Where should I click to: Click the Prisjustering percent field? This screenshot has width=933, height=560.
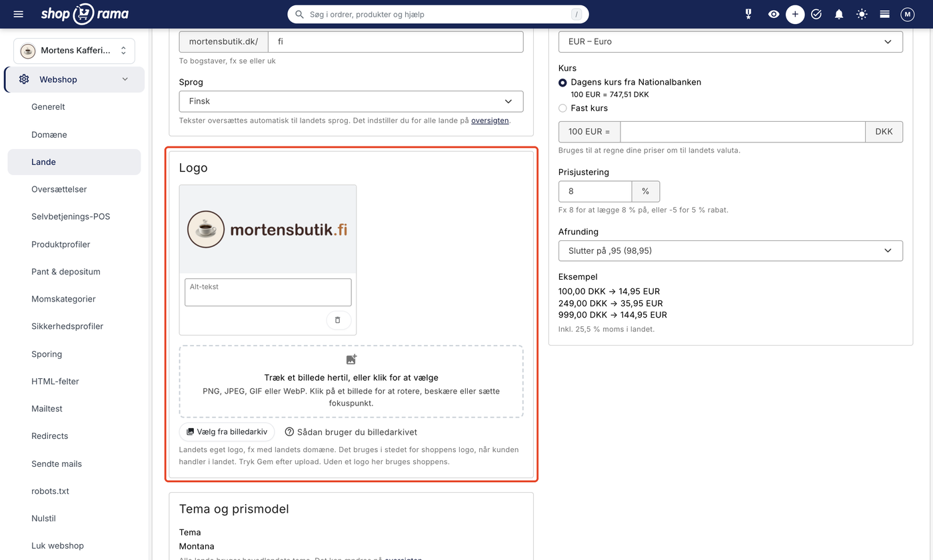(x=595, y=191)
